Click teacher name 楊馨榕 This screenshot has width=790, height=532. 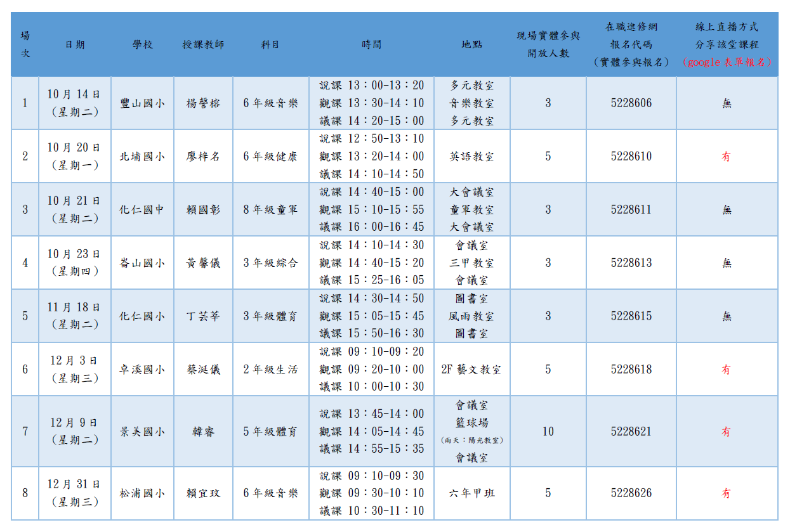click(203, 103)
